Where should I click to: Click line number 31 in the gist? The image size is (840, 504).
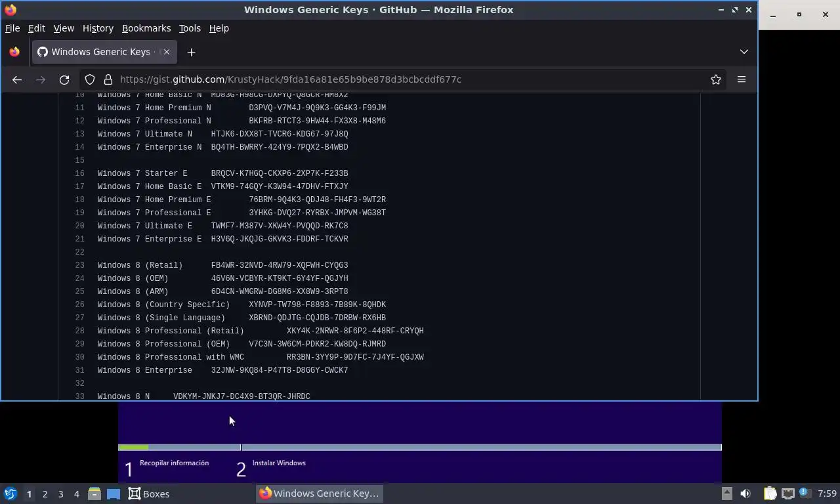80,370
